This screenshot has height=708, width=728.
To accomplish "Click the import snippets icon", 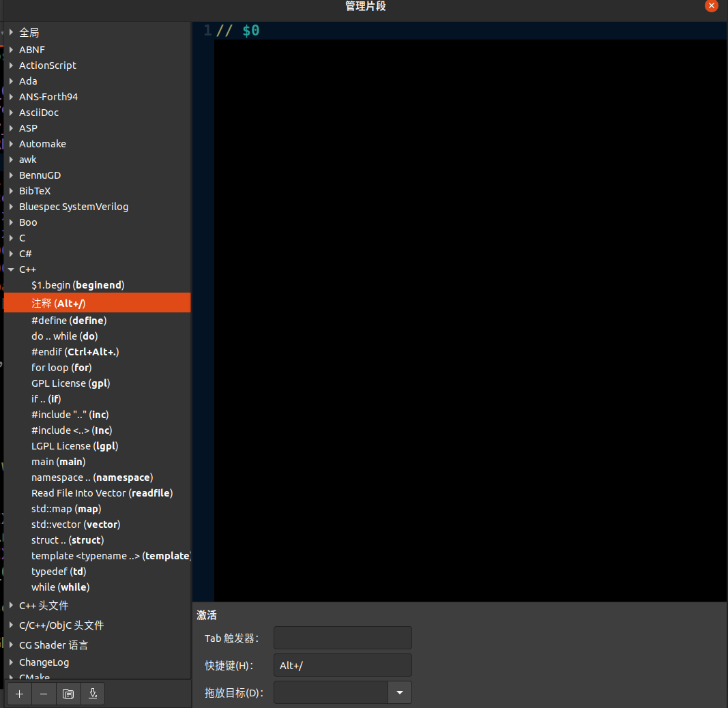I will pos(68,694).
